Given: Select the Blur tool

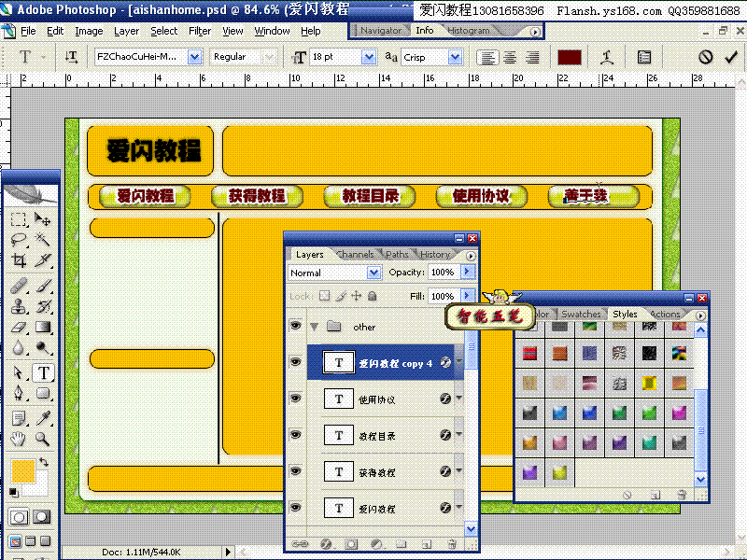Looking at the screenshot, I should coord(19,347).
